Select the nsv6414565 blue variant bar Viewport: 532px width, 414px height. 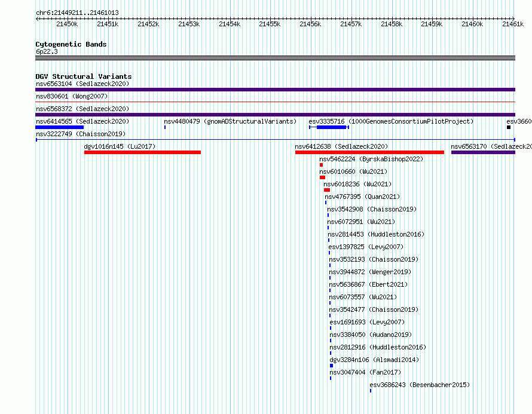pos(59,127)
